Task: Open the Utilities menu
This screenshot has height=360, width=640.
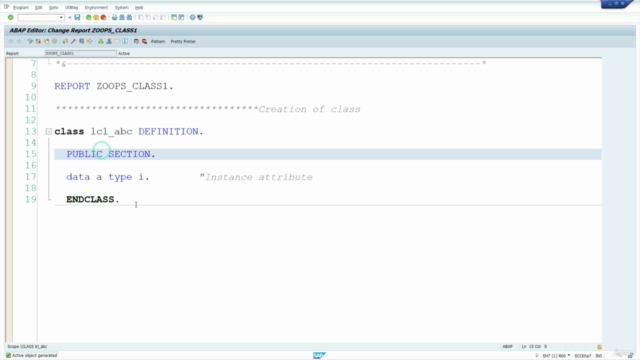Action: 71,7
